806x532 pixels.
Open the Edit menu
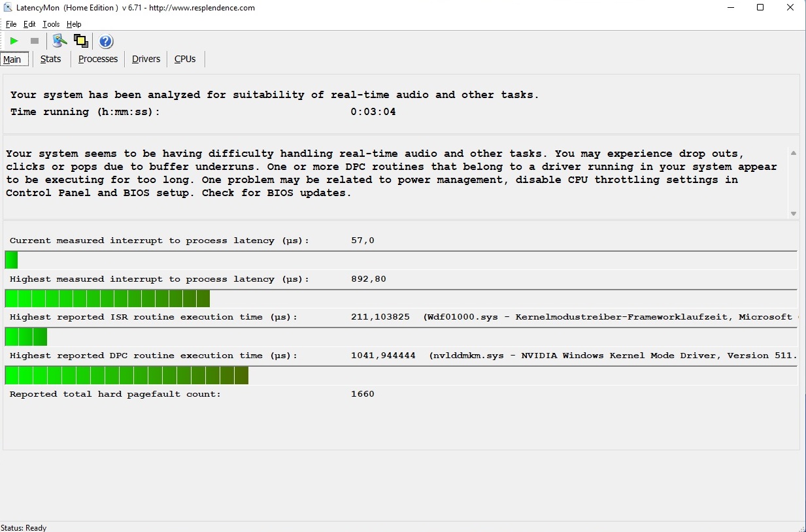coord(29,24)
